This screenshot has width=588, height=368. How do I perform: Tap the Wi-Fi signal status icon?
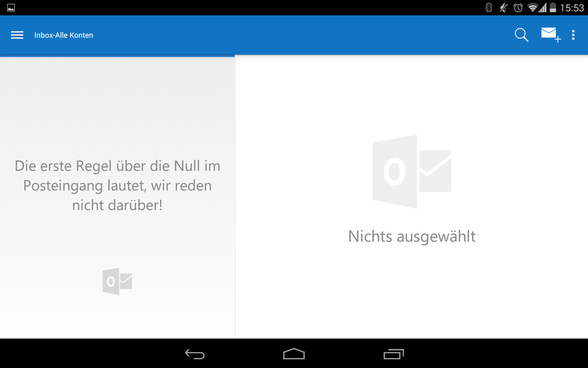[533, 7]
